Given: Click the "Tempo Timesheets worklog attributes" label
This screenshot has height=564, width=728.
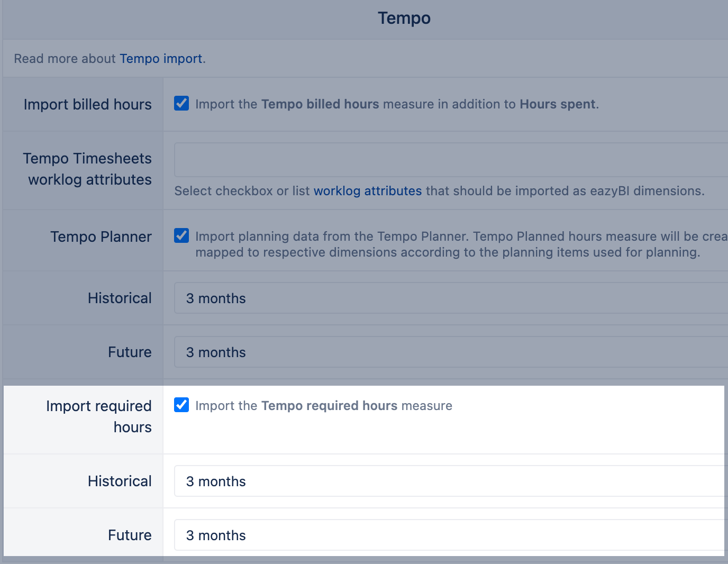Looking at the screenshot, I should pyautogui.click(x=87, y=169).
